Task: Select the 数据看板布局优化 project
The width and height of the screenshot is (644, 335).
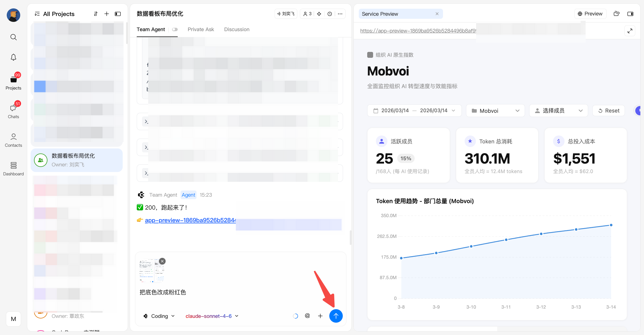Action: tap(77, 160)
